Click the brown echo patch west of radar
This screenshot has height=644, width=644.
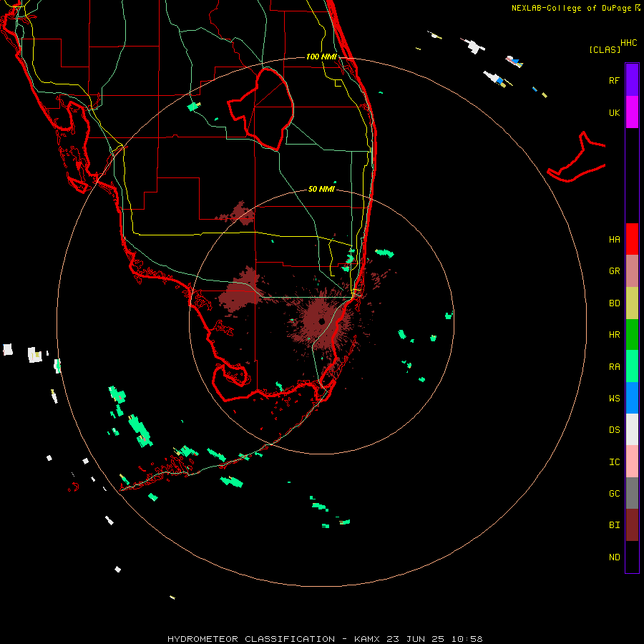click(x=240, y=290)
